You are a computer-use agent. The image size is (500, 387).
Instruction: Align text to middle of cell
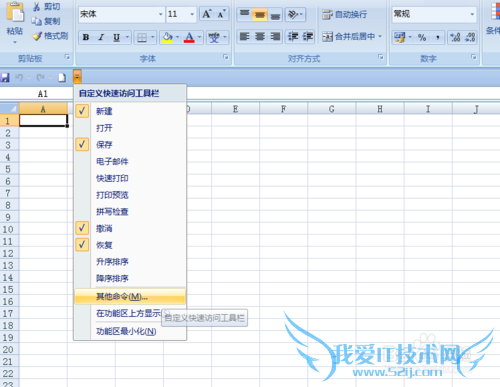pos(260,14)
